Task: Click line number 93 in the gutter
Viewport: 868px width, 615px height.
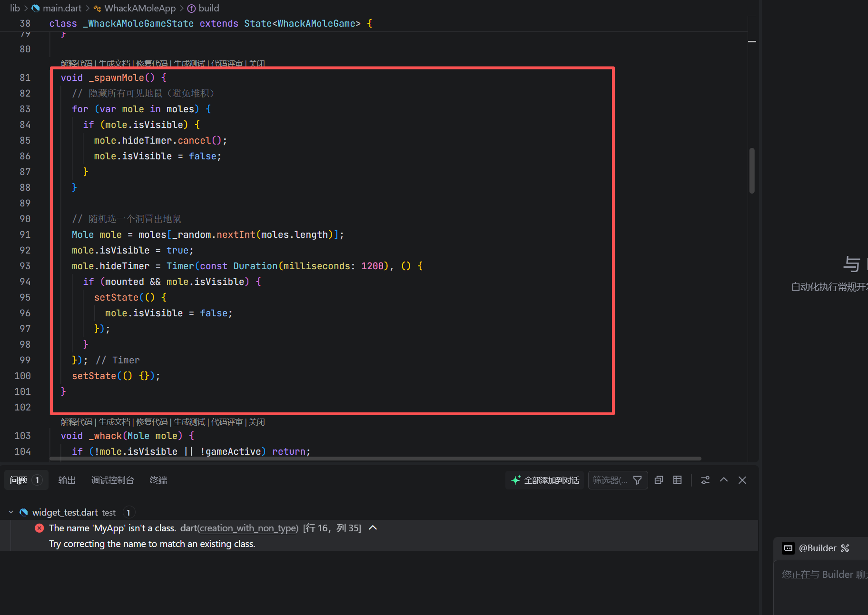Action: tap(25, 266)
